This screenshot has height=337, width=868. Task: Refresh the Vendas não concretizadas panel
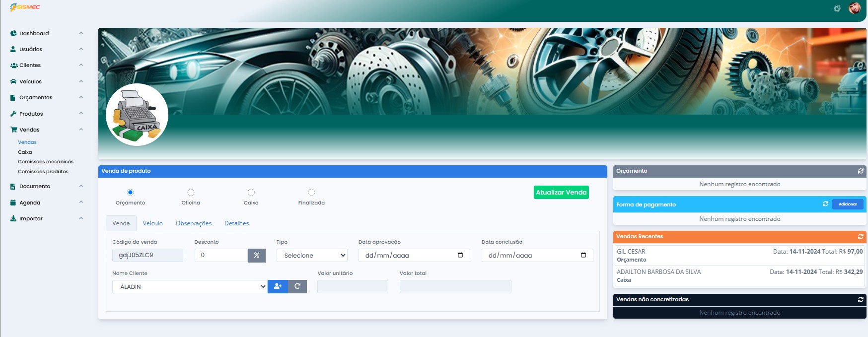coord(861,299)
